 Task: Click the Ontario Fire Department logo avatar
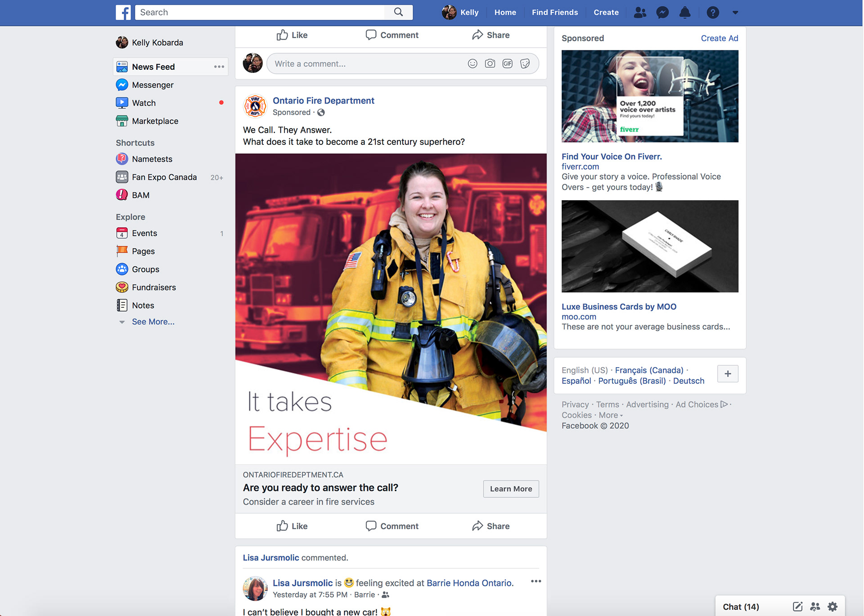pos(255,106)
